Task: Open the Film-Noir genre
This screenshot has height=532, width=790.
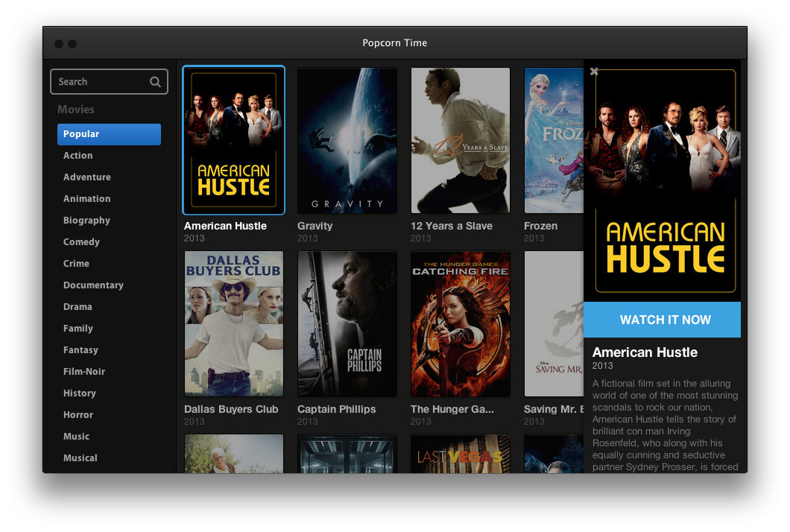Action: [84, 372]
